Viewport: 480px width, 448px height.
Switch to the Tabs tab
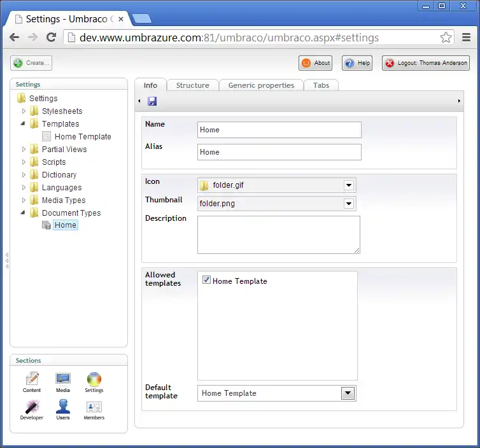pyautogui.click(x=321, y=85)
